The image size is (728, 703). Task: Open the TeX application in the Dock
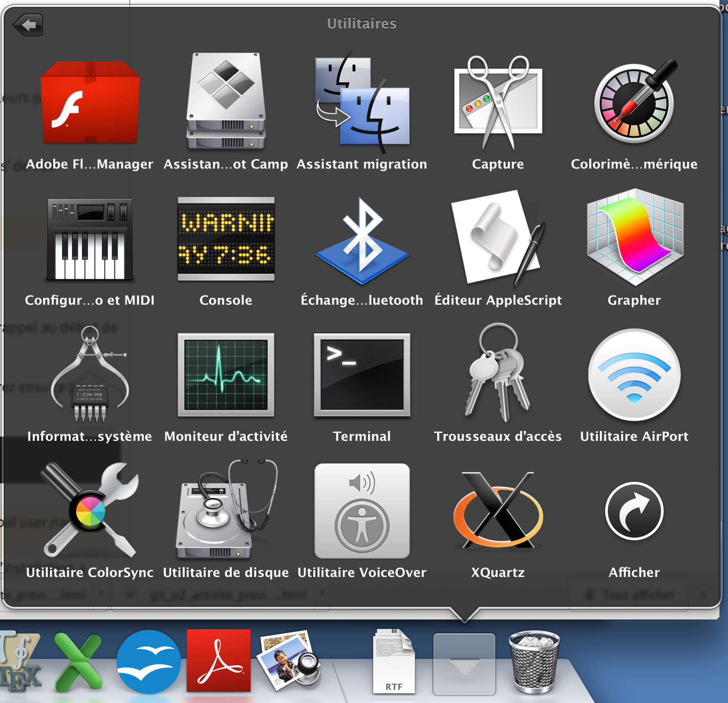(x=20, y=662)
